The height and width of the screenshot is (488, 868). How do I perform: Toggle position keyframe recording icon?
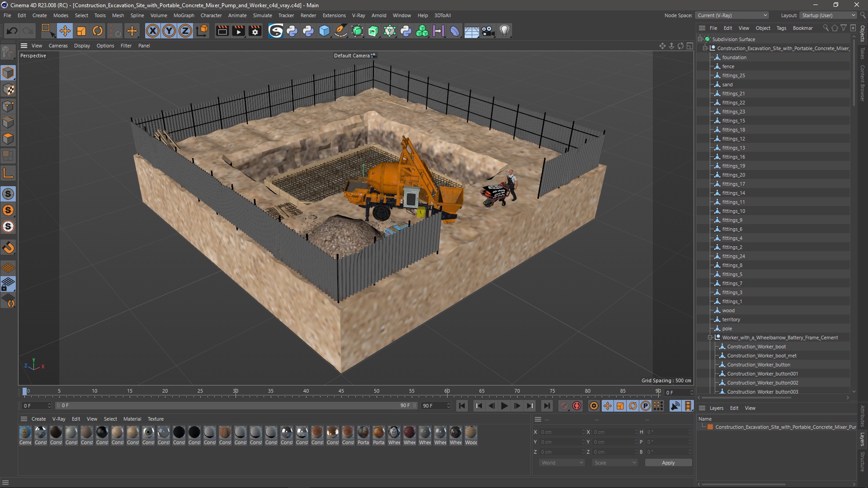608,406
